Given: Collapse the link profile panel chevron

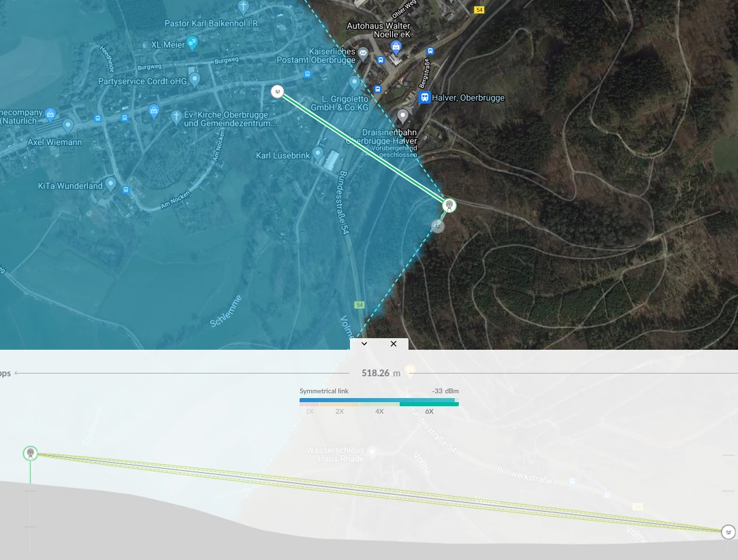Looking at the screenshot, I should [x=364, y=344].
